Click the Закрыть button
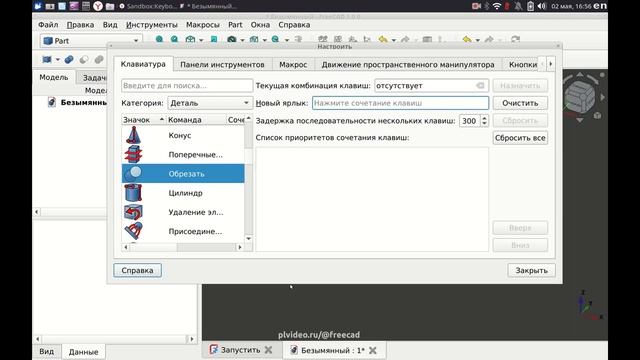The height and width of the screenshot is (360, 640). (531, 270)
